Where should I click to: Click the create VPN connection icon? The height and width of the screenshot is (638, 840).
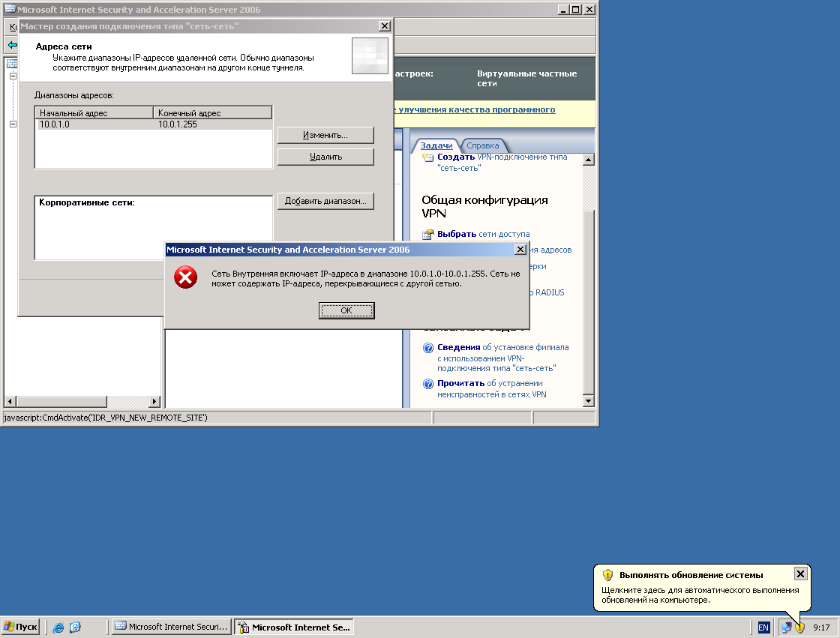tap(427, 157)
